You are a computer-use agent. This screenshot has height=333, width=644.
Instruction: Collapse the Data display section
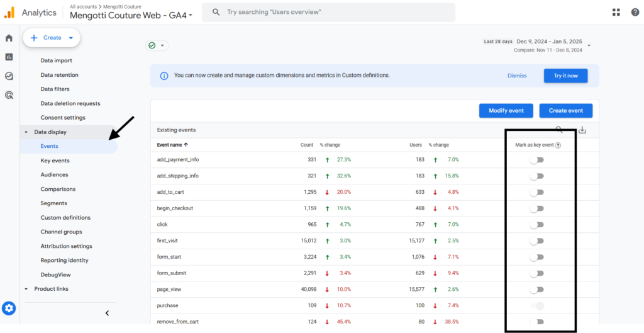(x=26, y=132)
